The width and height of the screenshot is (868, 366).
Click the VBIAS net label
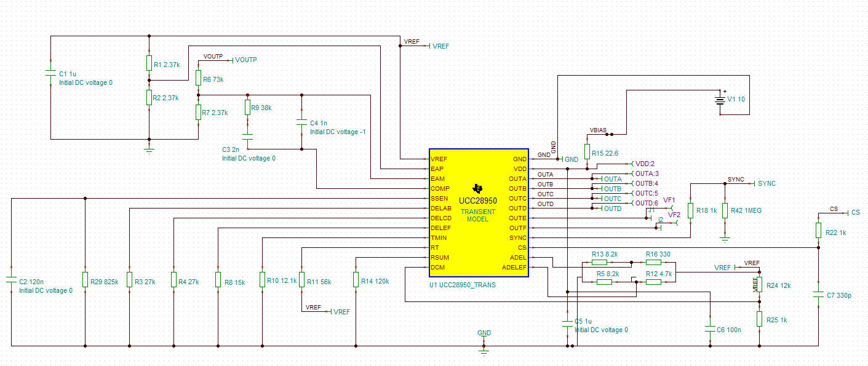(x=598, y=130)
